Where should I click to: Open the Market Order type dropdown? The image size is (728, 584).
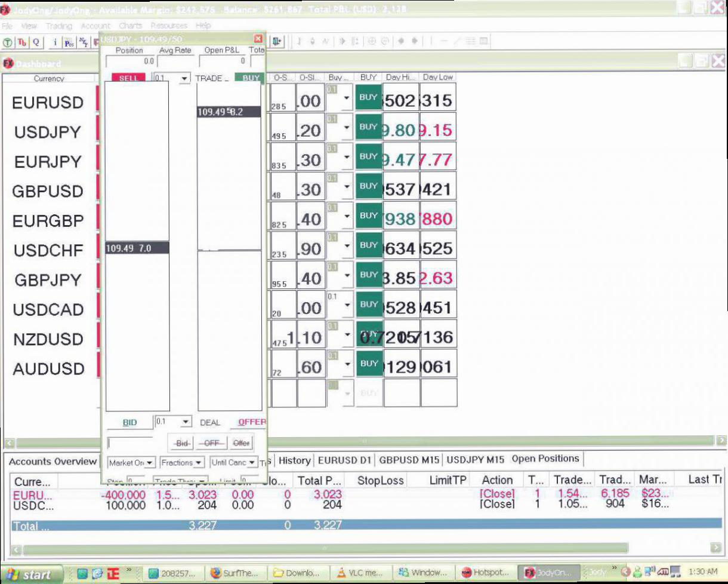[131, 463]
